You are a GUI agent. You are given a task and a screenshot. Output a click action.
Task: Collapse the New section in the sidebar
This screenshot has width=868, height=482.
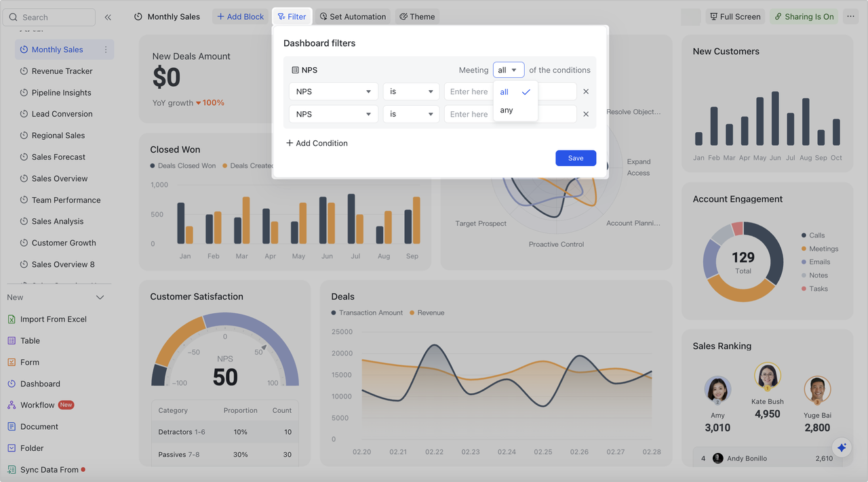(x=99, y=297)
